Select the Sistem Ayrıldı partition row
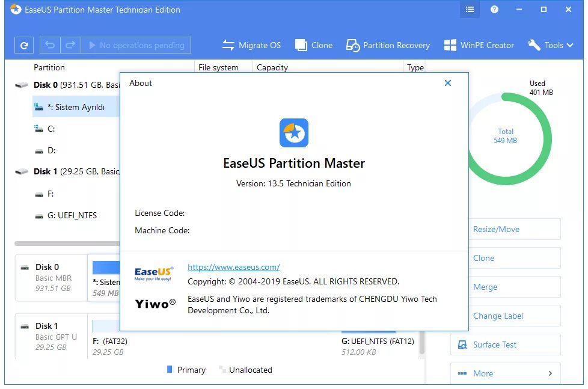Image resolution: width=588 pixels, height=389 pixels. (76, 107)
